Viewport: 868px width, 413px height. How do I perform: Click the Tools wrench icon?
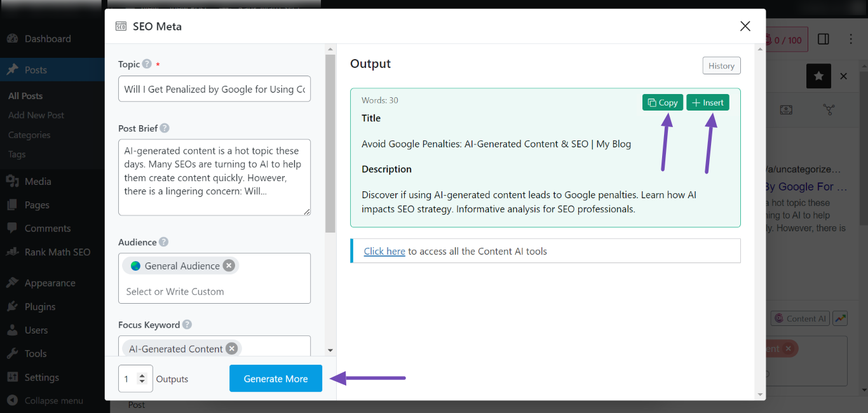point(12,353)
